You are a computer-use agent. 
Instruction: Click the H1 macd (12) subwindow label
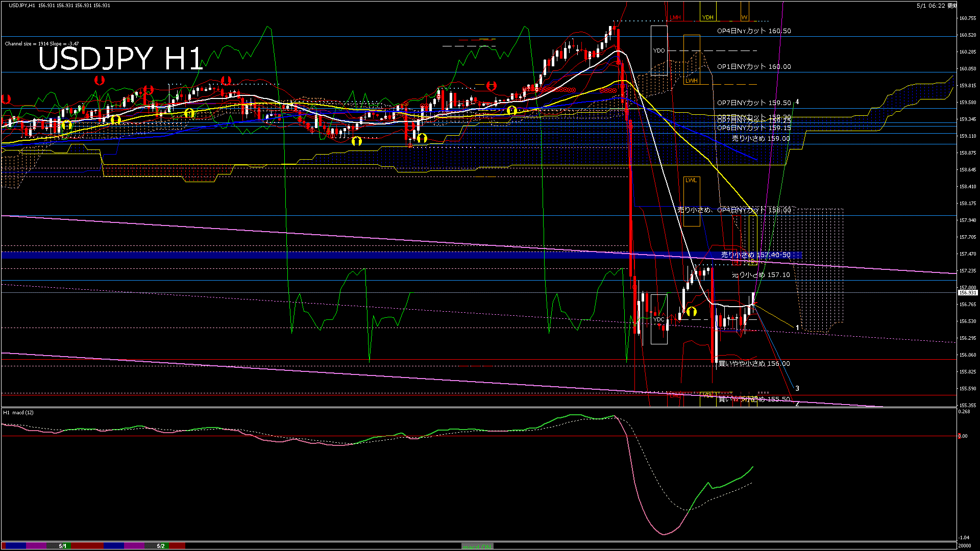(18, 412)
